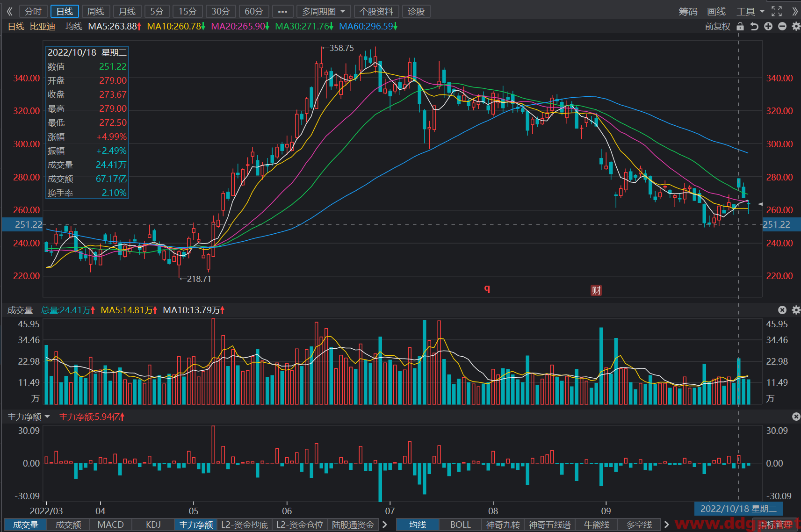Click the 主力净额:5.94亿 value
Image resolution: width=801 pixels, height=532 pixels.
[92, 417]
